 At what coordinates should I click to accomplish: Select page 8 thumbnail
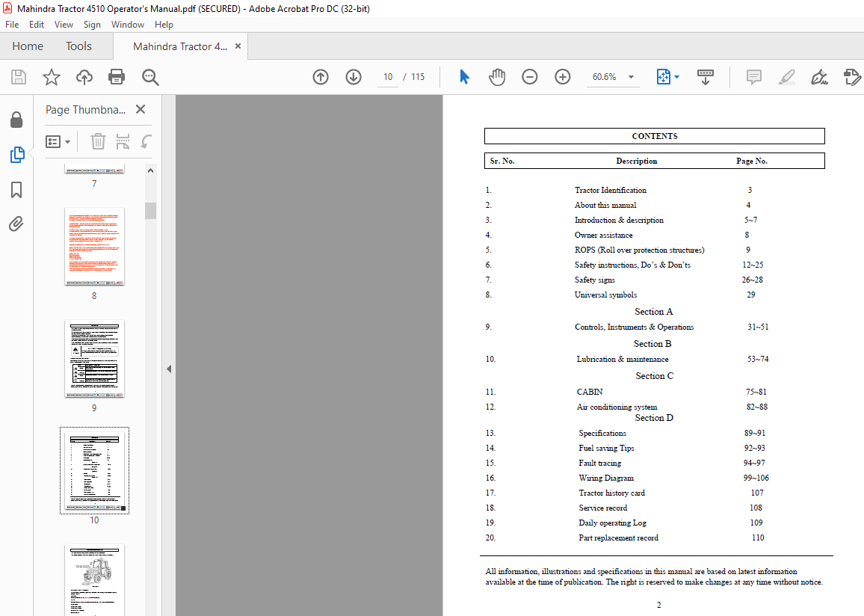(x=94, y=246)
